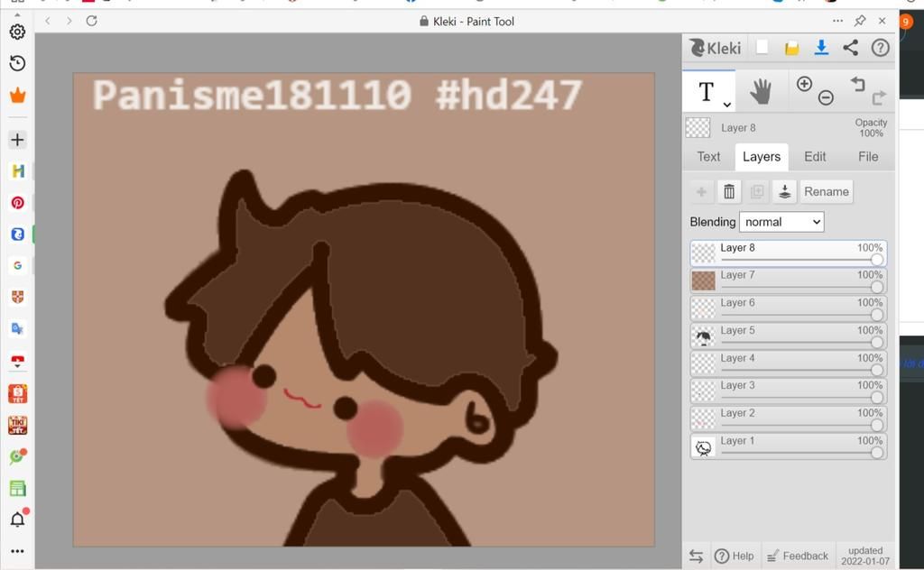Redo the last undone action
Viewport: 924px width, 570px height.
pos(879,97)
